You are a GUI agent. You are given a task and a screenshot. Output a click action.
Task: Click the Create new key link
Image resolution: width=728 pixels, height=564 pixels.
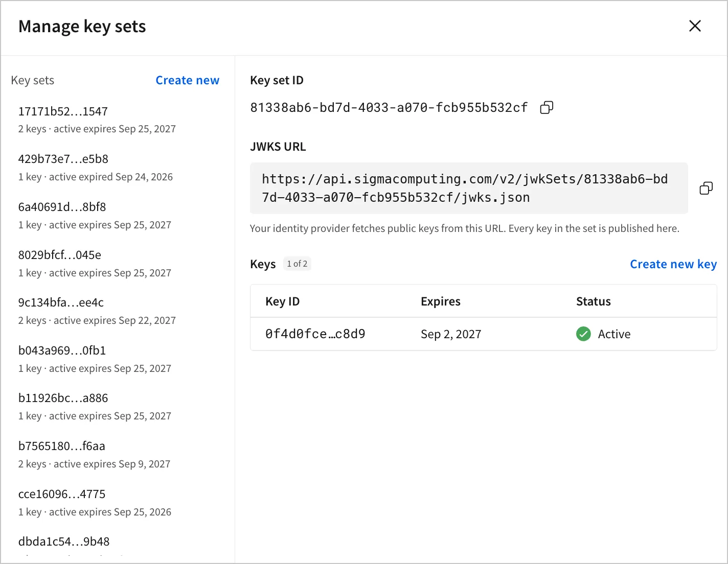pos(673,264)
